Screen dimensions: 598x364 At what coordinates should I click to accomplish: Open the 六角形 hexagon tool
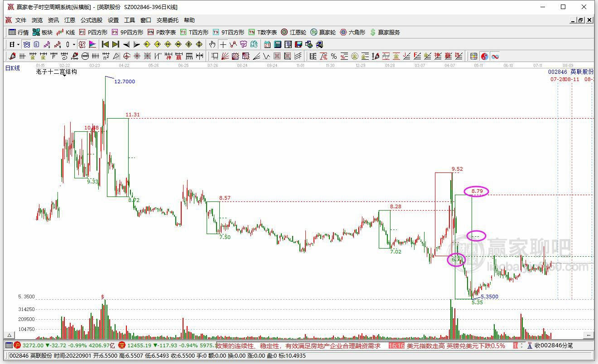[x=352, y=32]
